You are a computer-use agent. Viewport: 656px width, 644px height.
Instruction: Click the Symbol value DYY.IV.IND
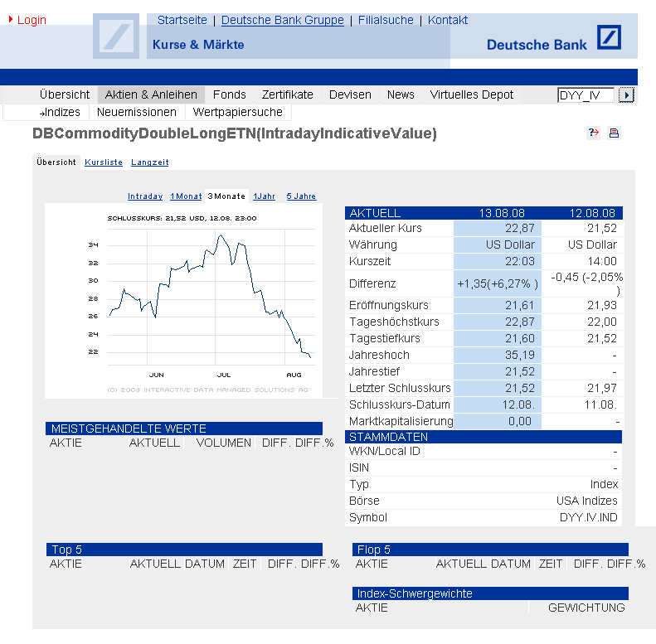tap(589, 518)
